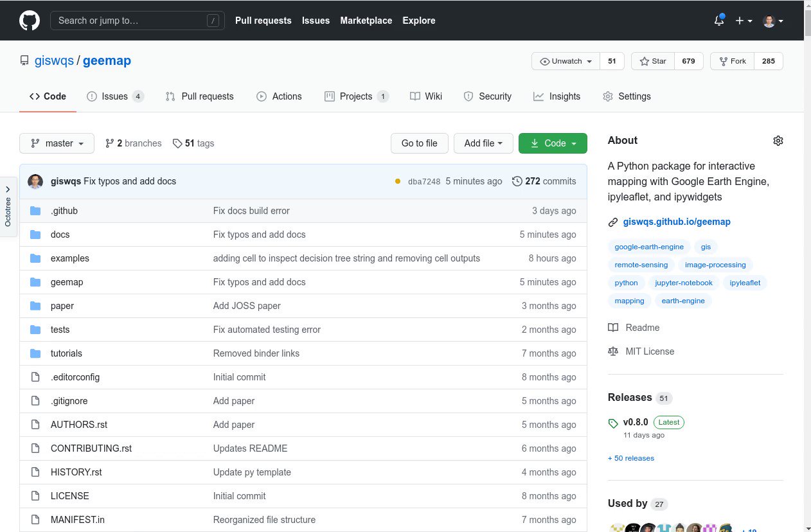Switch to the repository Pull requests tab
811x532 pixels.
point(199,96)
